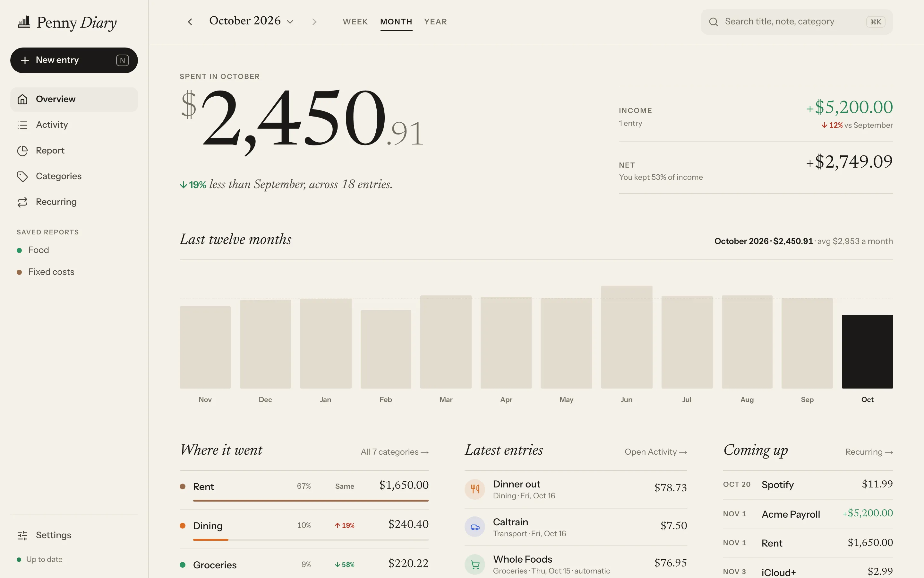Click the Activity list icon
This screenshot has height=578, width=924.
(x=22, y=125)
